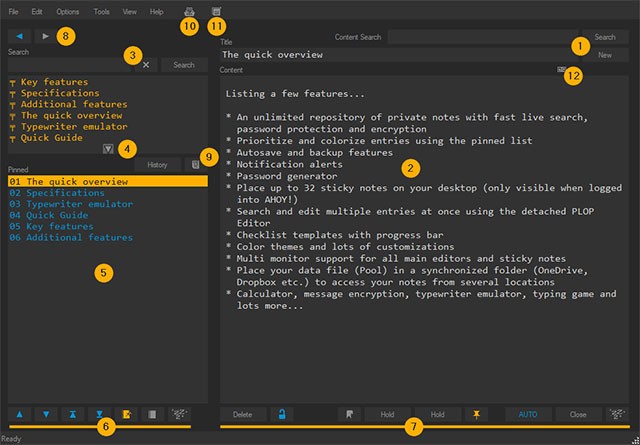Click the History button

(157, 164)
